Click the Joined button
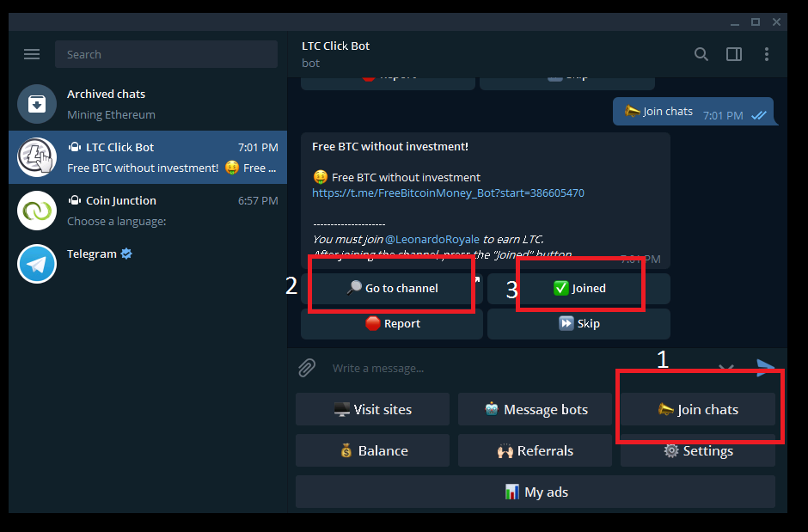Image resolution: width=808 pixels, height=532 pixels. 578,289
